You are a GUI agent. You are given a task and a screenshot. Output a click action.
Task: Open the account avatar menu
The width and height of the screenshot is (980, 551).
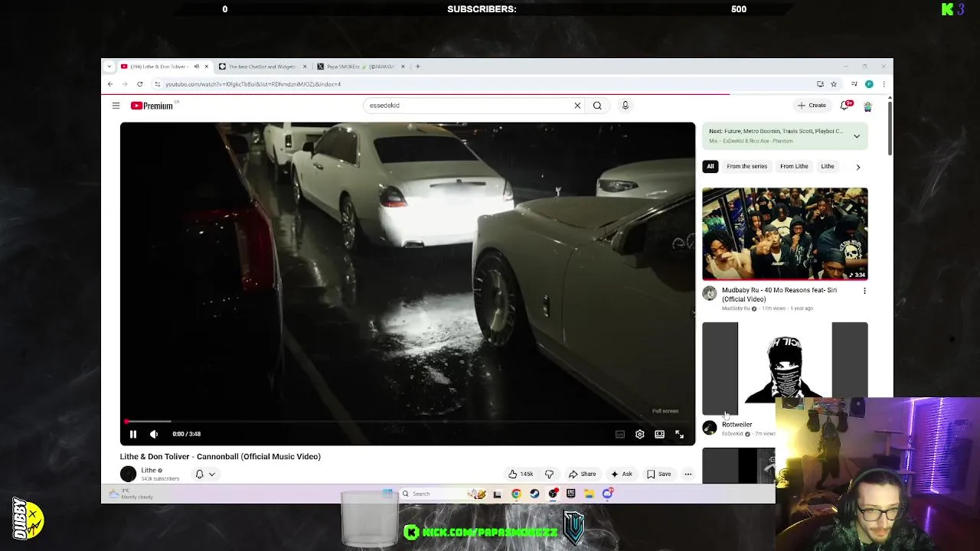coord(867,106)
